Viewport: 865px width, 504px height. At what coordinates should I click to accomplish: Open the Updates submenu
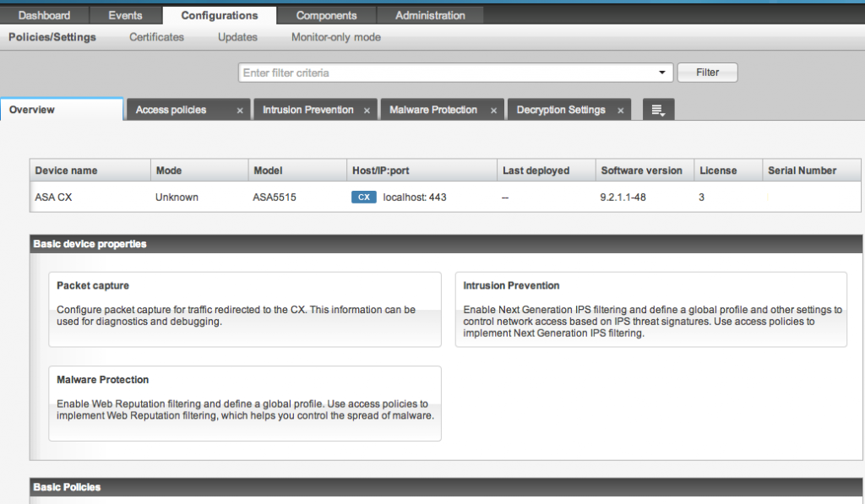(237, 37)
